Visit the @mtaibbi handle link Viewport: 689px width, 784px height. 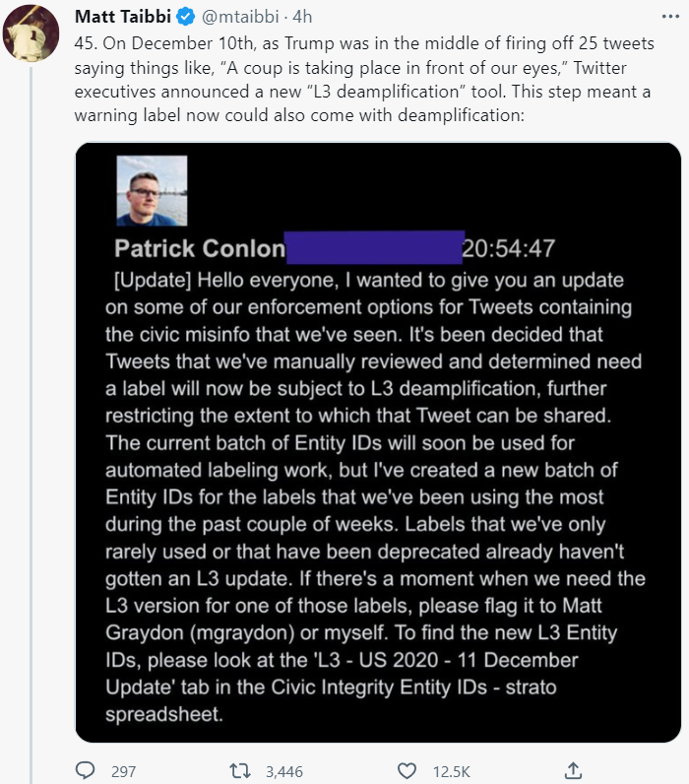[x=236, y=18]
